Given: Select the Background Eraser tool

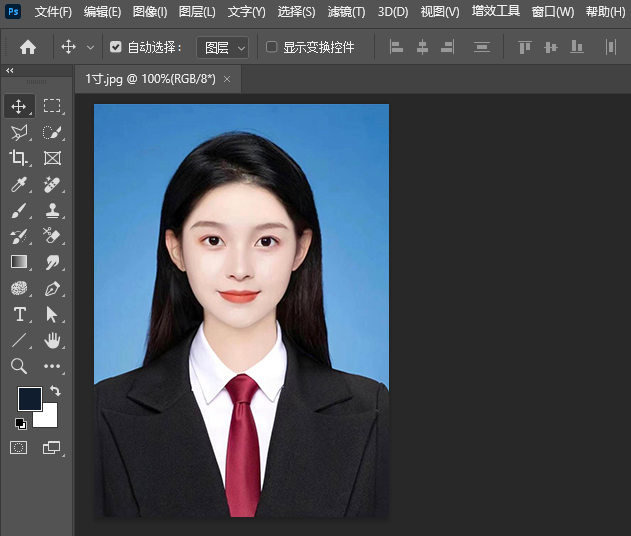Looking at the screenshot, I should 52,236.
